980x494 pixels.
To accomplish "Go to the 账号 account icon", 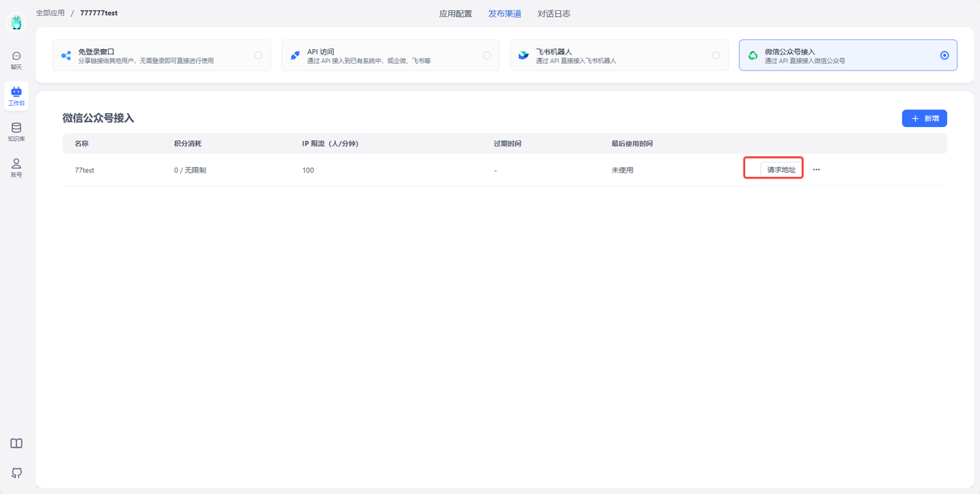I will tap(16, 168).
